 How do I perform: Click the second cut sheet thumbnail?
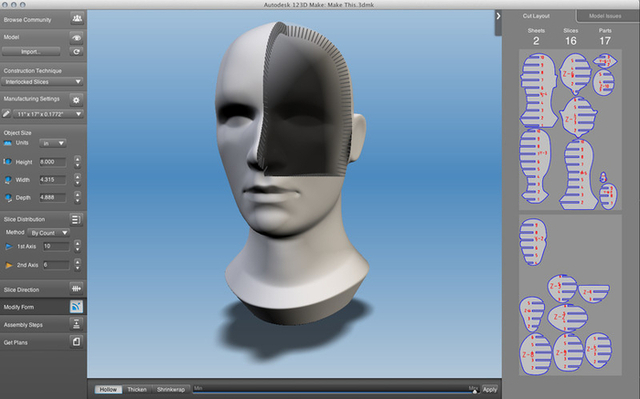point(570,295)
